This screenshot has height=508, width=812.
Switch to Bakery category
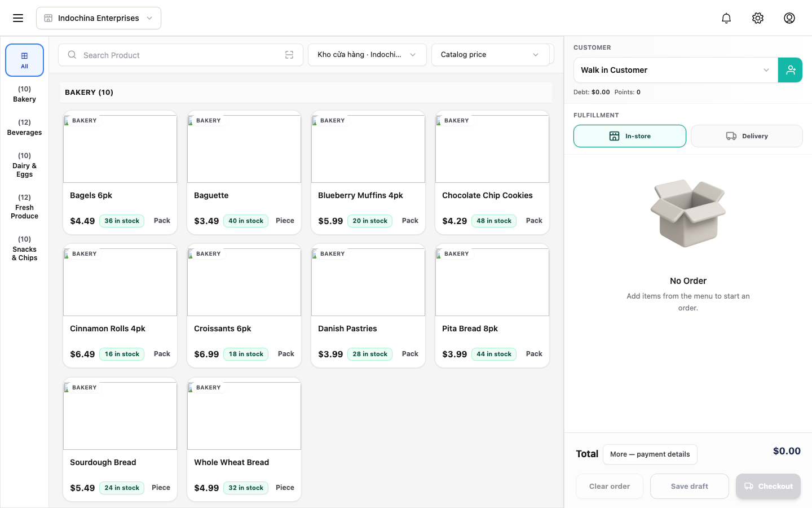(25, 94)
